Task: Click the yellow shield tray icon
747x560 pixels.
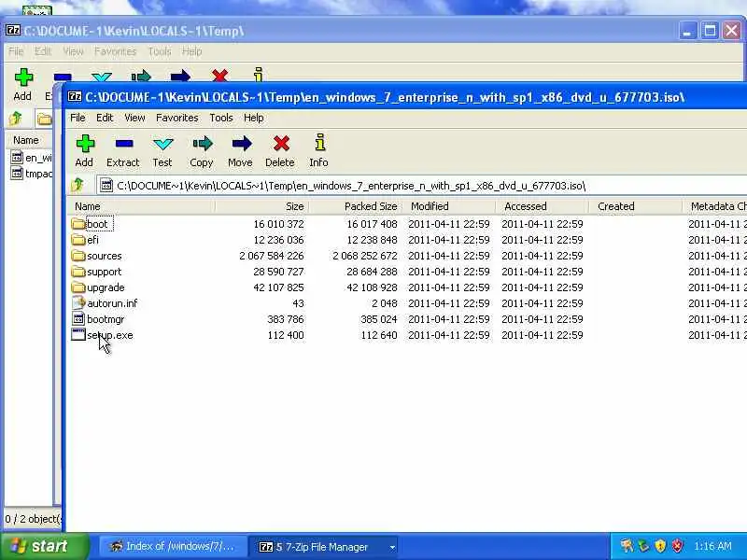Action: click(660, 546)
